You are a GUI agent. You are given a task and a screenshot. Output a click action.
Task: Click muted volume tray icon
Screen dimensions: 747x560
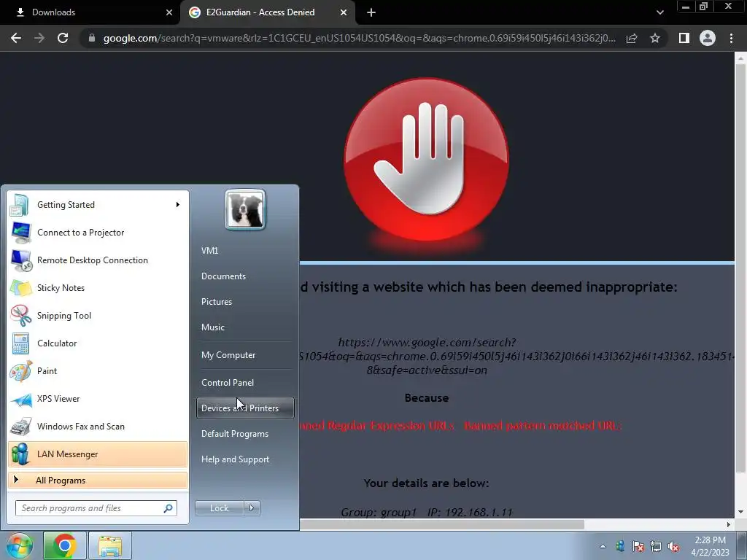pos(673,546)
